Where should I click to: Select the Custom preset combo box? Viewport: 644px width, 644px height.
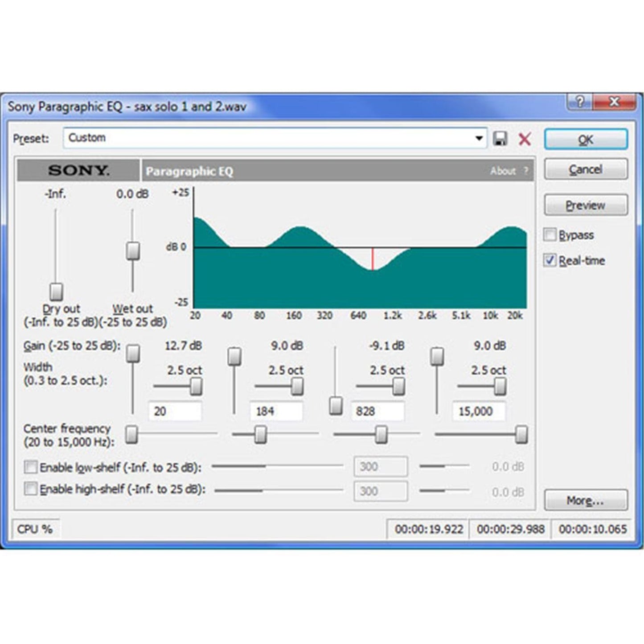(267, 139)
